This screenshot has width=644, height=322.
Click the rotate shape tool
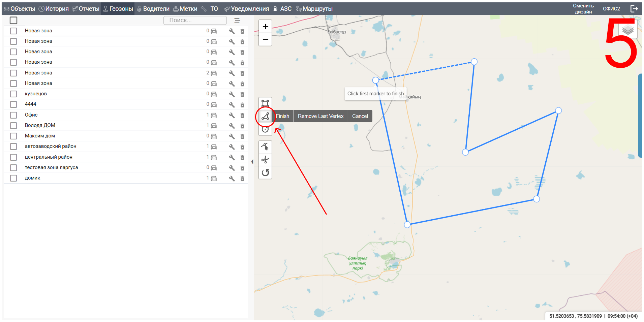click(x=265, y=172)
